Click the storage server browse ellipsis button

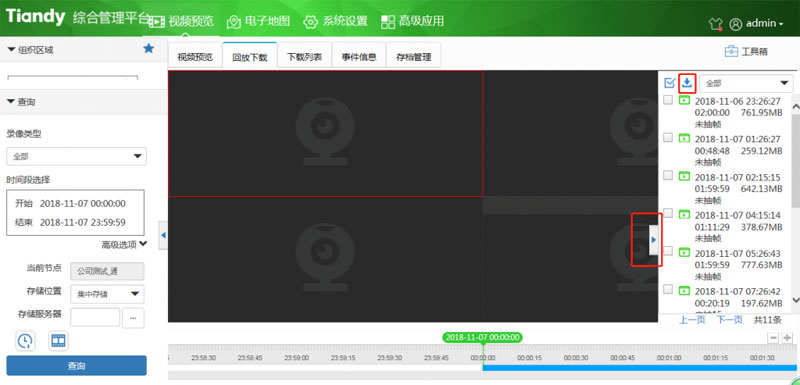(x=133, y=318)
